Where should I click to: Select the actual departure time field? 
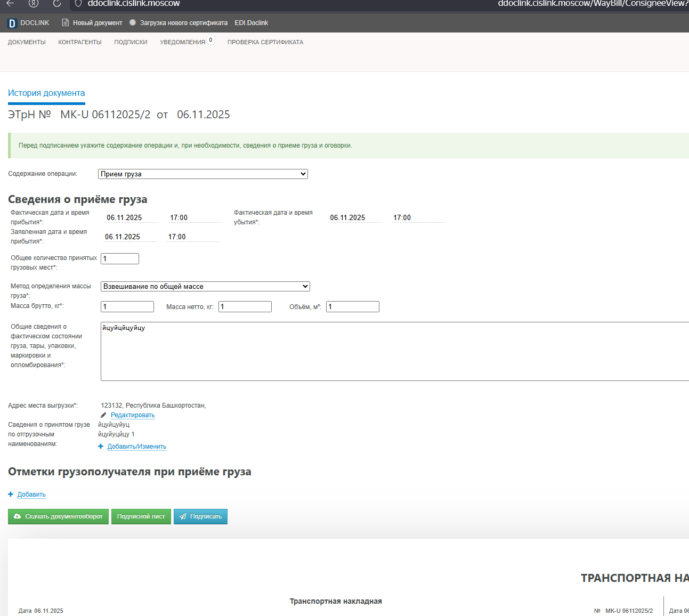pyautogui.click(x=418, y=217)
